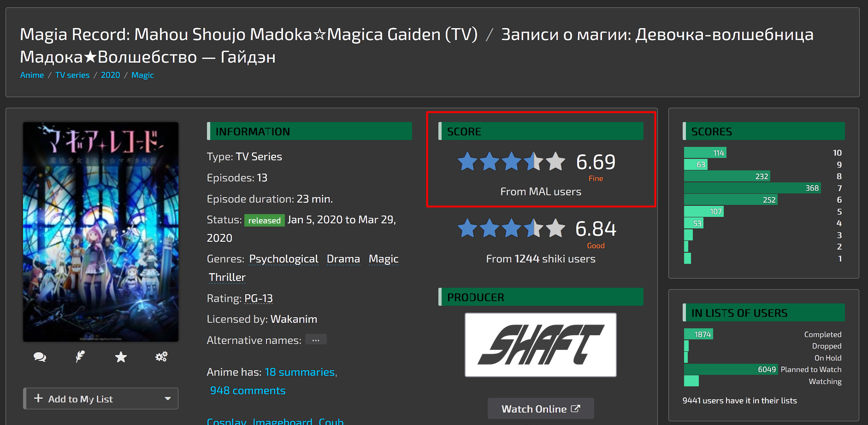Screen dimensions: 868x425
Task: Follow the 2020 breadcrumb link
Action: pyautogui.click(x=111, y=75)
